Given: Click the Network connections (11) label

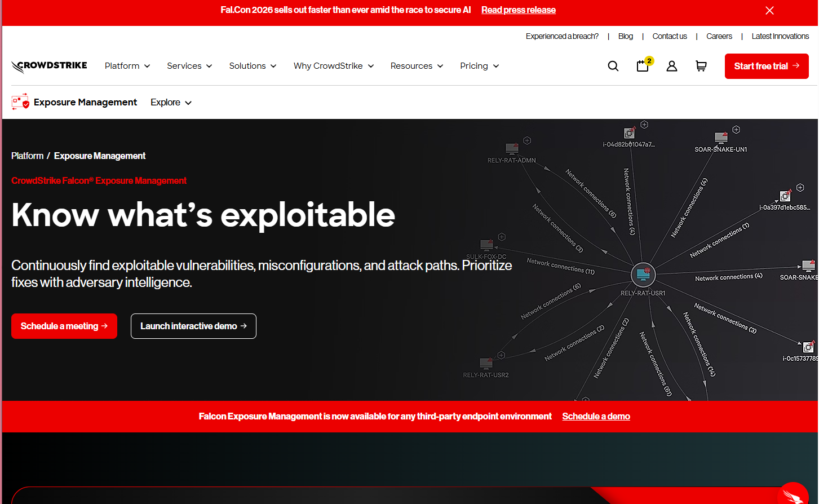Looking at the screenshot, I should pos(561,266).
